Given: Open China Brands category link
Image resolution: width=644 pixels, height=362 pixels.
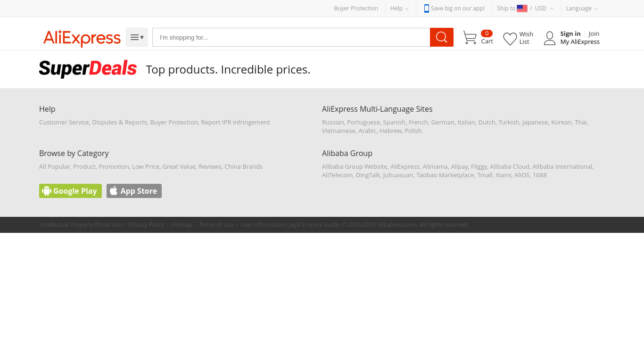Looking at the screenshot, I should pyautogui.click(x=243, y=166).
